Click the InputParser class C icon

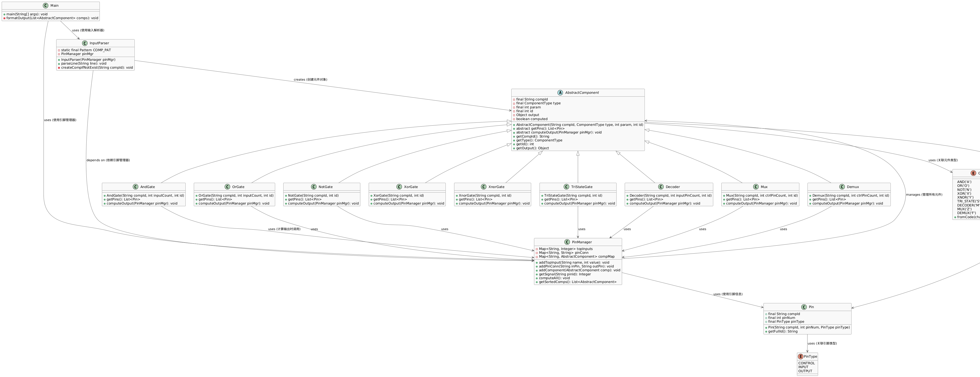[85, 43]
